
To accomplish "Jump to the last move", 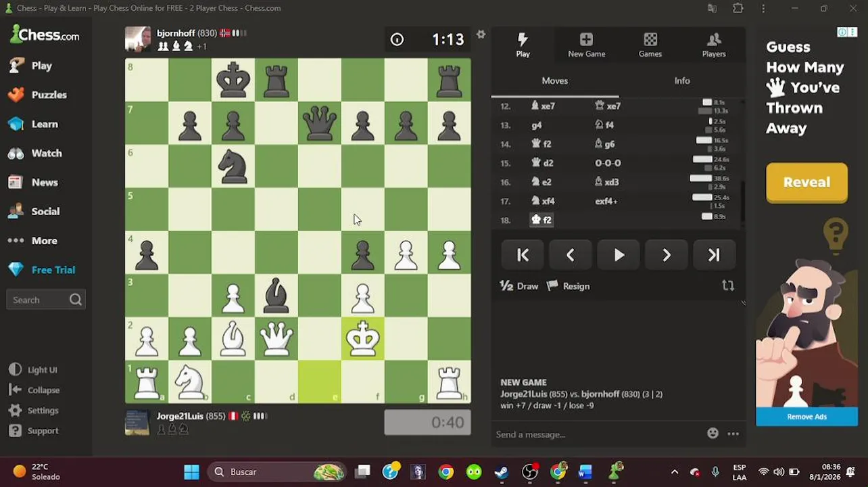I will pyautogui.click(x=714, y=255).
